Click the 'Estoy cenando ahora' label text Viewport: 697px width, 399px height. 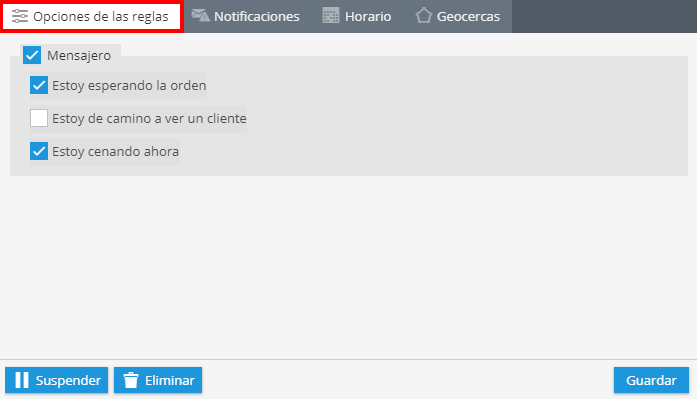(x=116, y=152)
